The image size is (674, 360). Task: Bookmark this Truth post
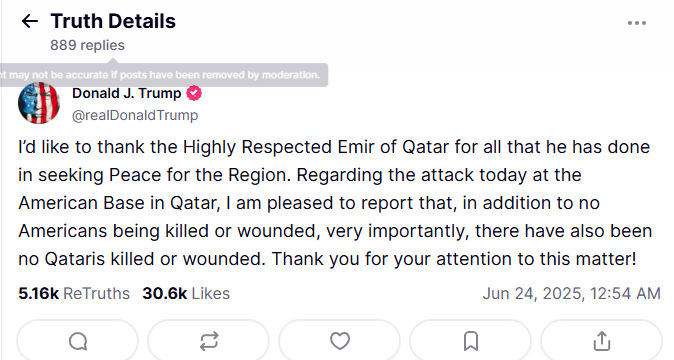pyautogui.click(x=471, y=342)
